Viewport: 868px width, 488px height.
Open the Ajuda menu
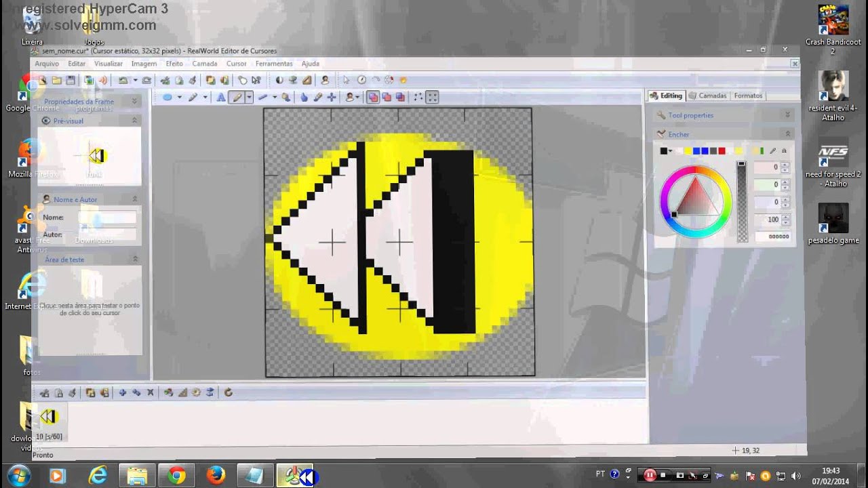point(310,64)
